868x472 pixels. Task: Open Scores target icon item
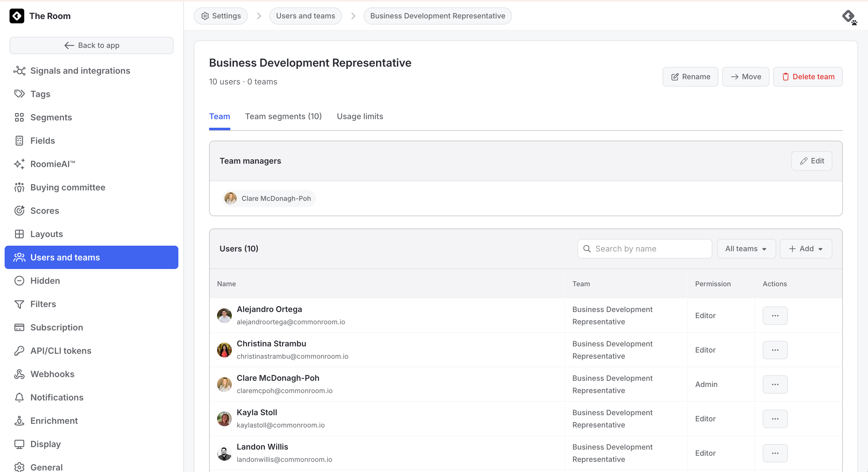pyautogui.click(x=19, y=211)
